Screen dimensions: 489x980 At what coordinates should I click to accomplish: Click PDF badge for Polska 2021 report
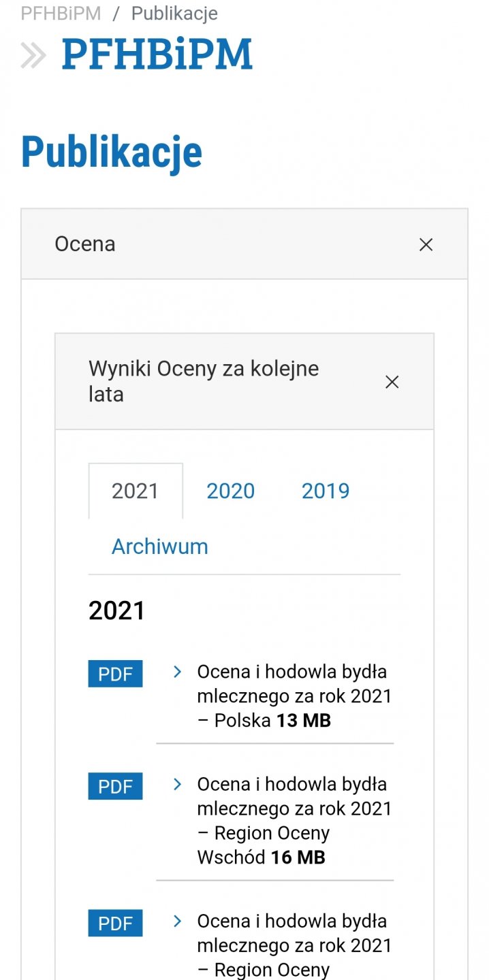(115, 674)
